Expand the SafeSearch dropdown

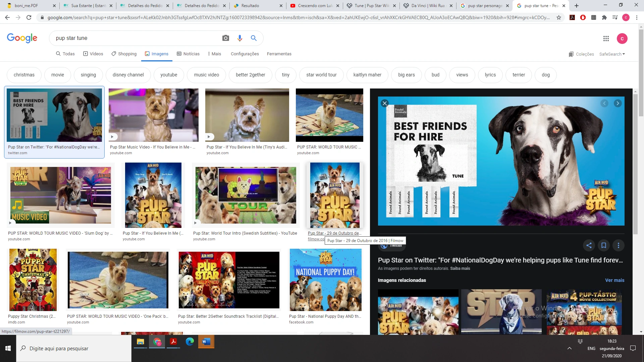pyautogui.click(x=612, y=54)
